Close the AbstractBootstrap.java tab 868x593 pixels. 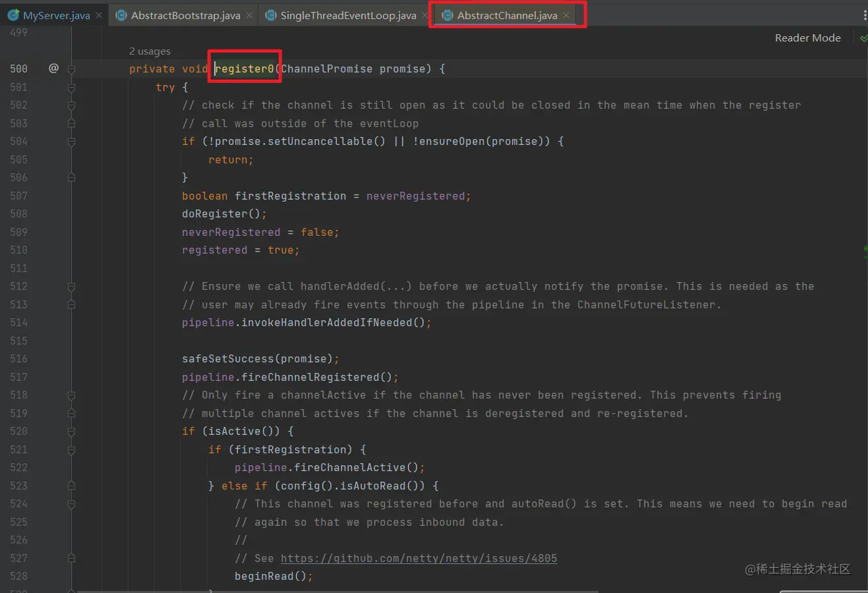249,14
